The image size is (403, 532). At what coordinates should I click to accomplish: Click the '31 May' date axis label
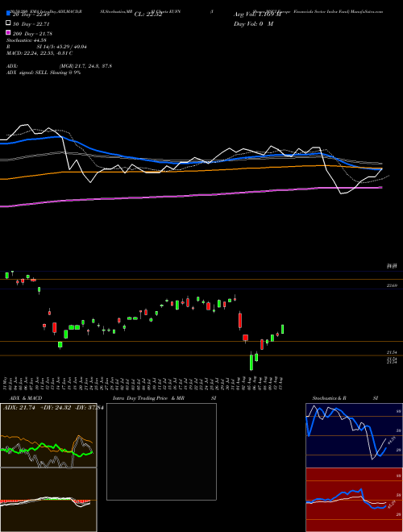[x=6, y=382]
